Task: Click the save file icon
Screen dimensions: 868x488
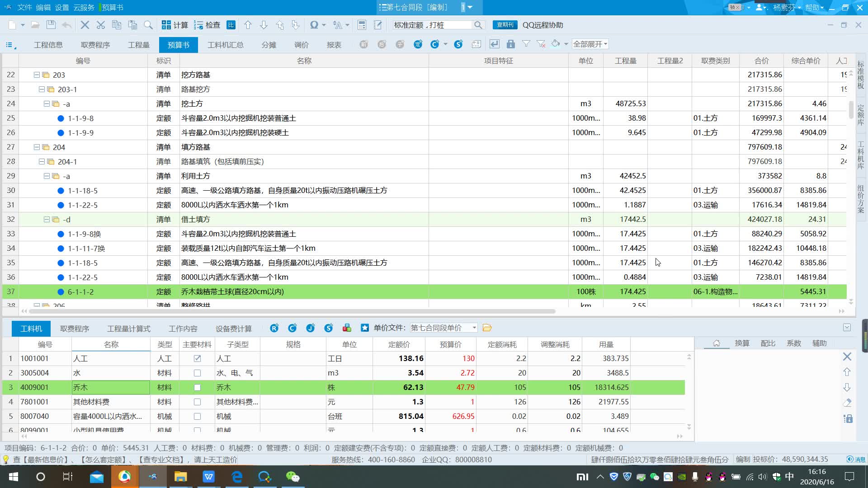Action: [51, 25]
